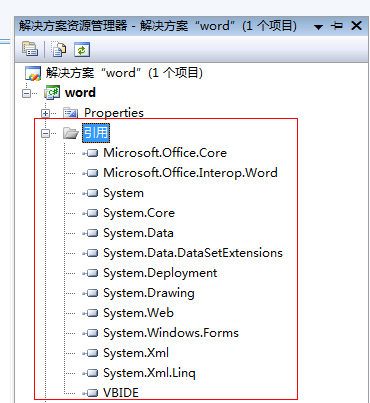Select the Properties tree item
This screenshot has height=403, width=370.
(x=114, y=113)
